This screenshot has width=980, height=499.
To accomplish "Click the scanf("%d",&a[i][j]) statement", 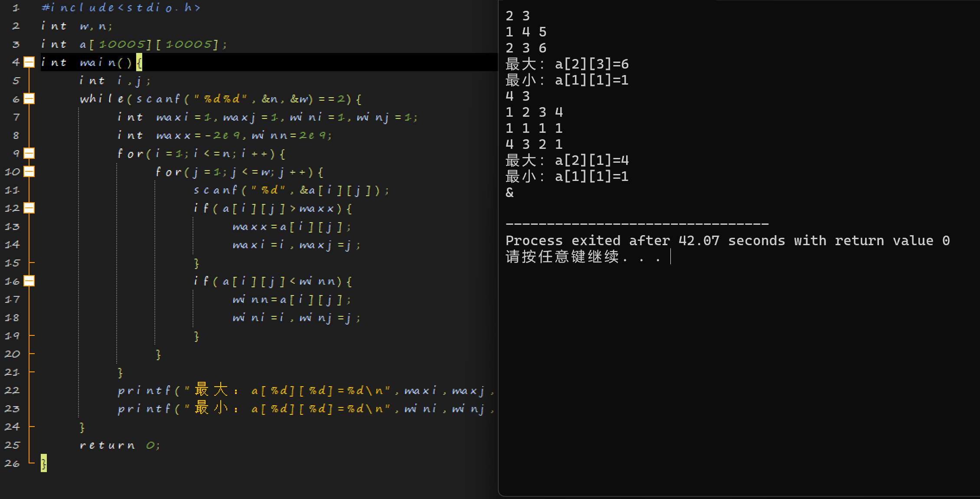I will point(291,190).
